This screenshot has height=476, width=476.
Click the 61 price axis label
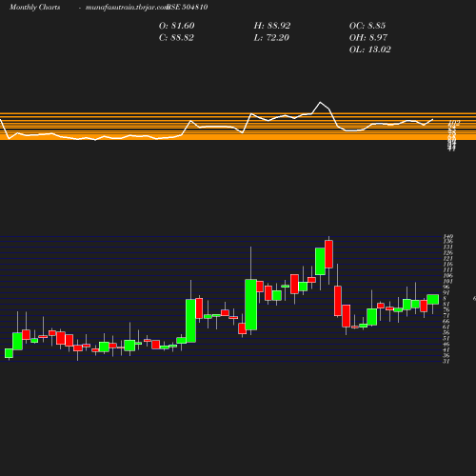[x=446, y=327]
